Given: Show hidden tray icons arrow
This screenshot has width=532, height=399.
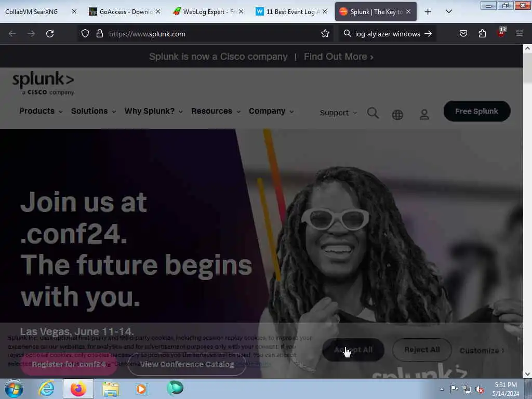Looking at the screenshot, I should (x=442, y=389).
